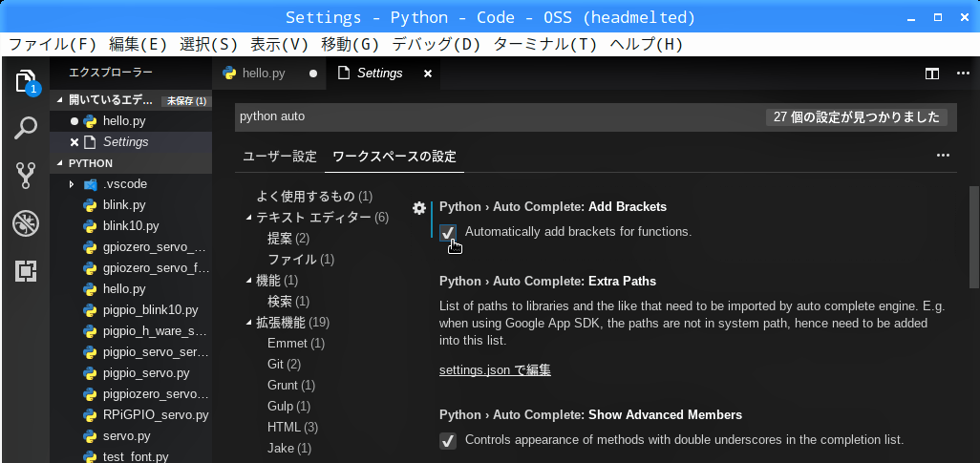This screenshot has width=980, height=463.
Task: Select 検索 (1) settings category
Action: (288, 301)
